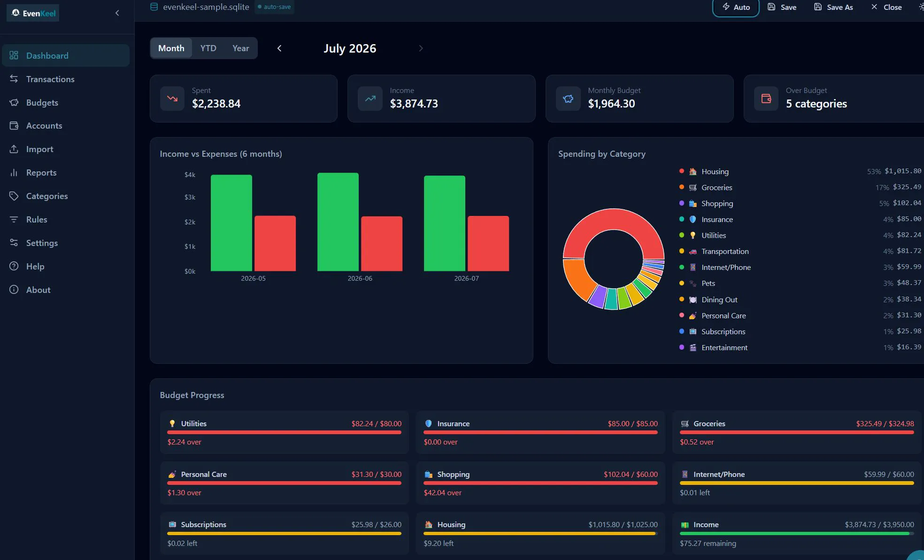Click the auto-save status badge
Image resolution: width=924 pixels, height=560 pixels.
(x=274, y=7)
